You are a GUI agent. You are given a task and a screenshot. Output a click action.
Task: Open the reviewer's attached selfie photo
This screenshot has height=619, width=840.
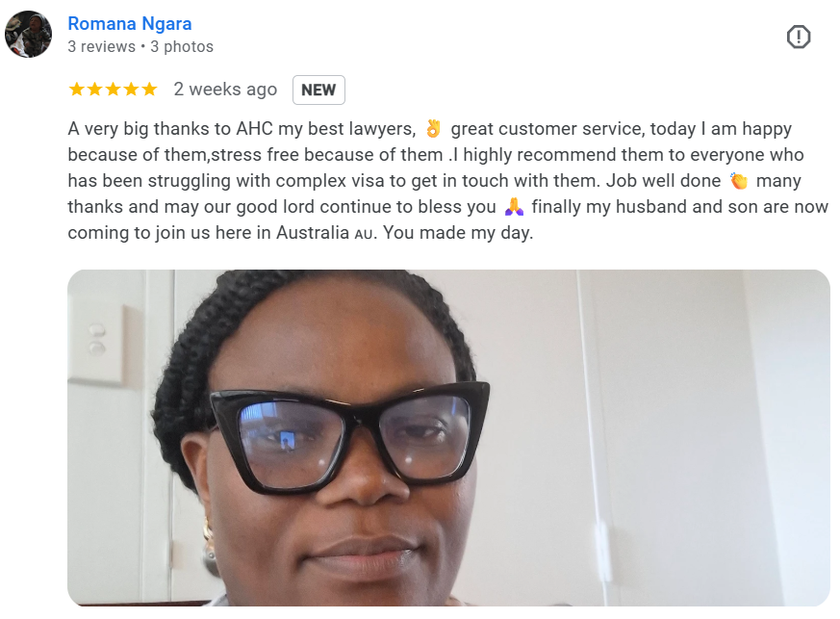(448, 438)
